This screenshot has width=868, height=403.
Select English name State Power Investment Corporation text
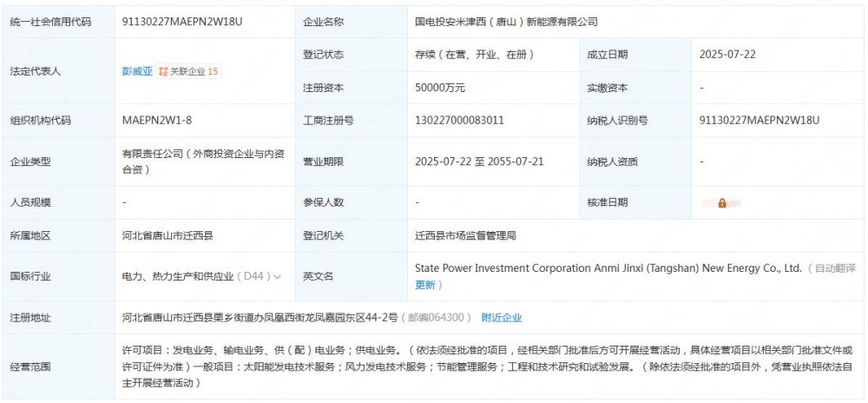click(x=608, y=268)
